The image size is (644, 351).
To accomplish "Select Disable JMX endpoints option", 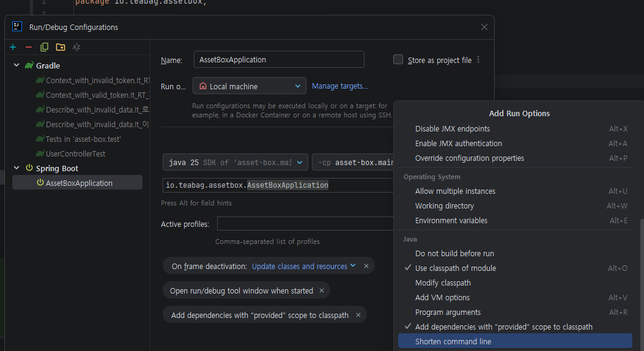I will [515, 129].
